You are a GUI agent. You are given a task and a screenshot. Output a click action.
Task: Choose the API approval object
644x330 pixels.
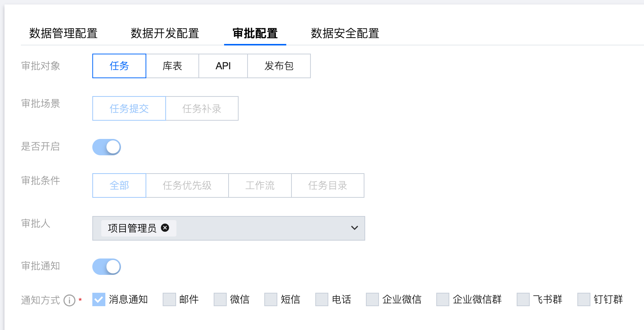223,66
